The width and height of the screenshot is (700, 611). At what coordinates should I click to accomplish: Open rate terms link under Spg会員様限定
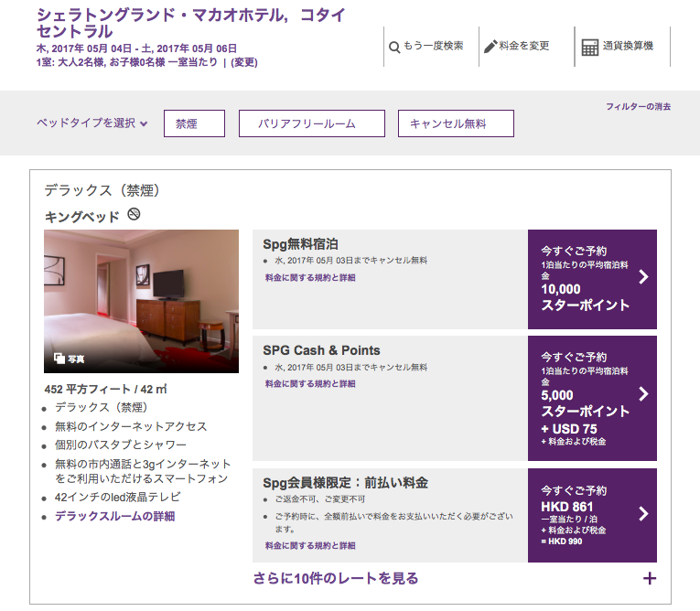coord(310,545)
